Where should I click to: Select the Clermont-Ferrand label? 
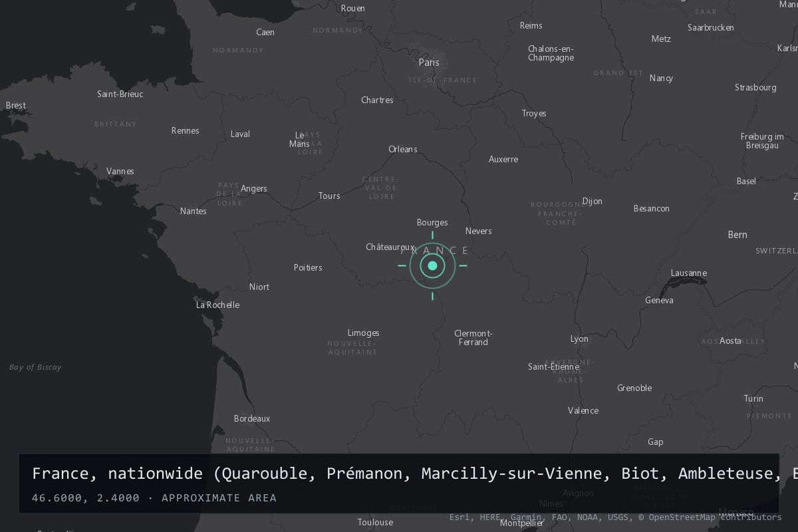[473, 338]
